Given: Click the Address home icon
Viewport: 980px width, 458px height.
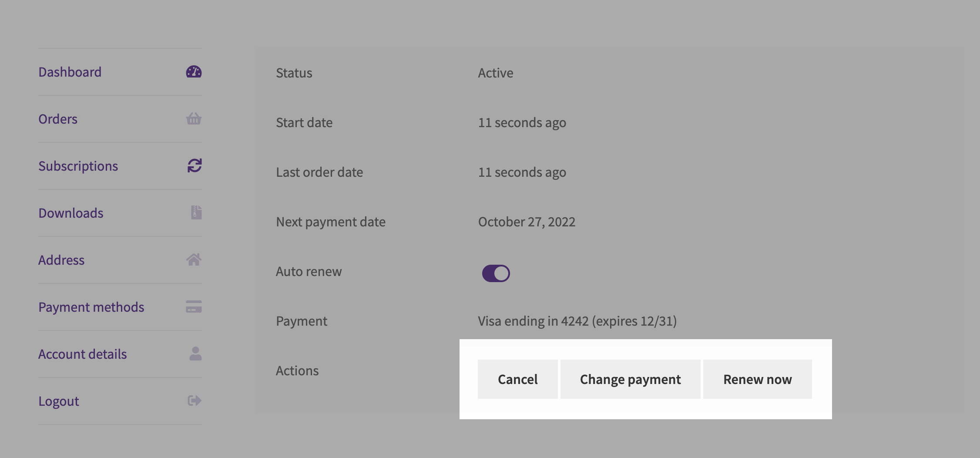Looking at the screenshot, I should tap(194, 260).
